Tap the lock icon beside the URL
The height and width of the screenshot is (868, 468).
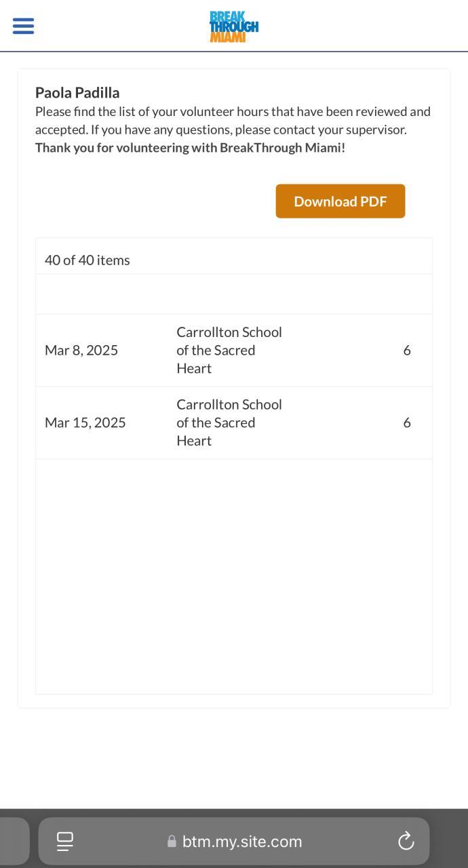click(172, 842)
